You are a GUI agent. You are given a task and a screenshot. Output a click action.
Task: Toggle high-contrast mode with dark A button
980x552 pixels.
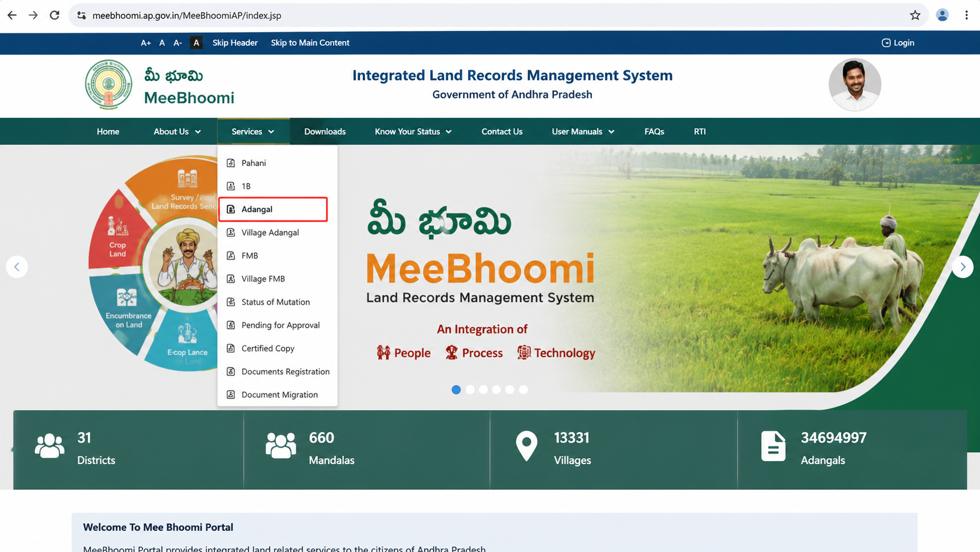[196, 43]
